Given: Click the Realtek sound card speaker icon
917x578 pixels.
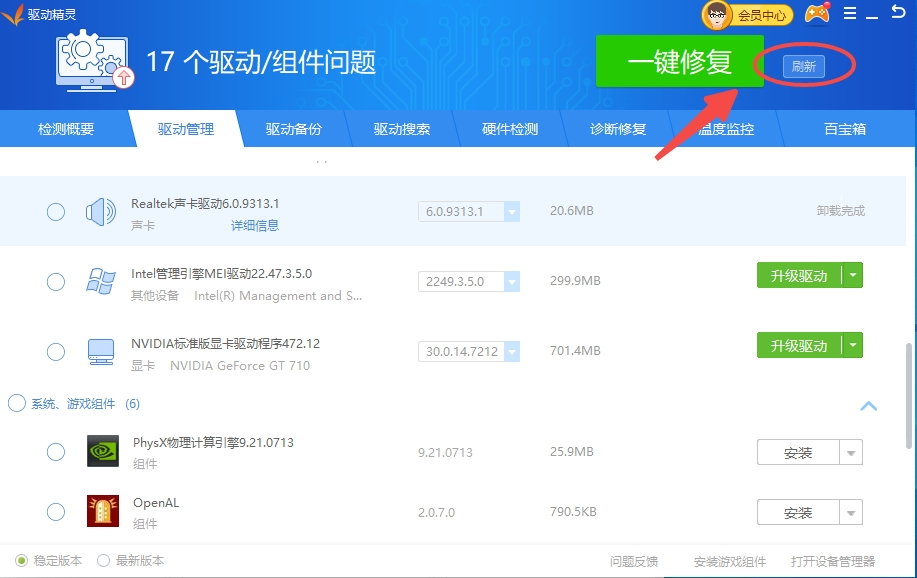Looking at the screenshot, I should pyautogui.click(x=102, y=212).
